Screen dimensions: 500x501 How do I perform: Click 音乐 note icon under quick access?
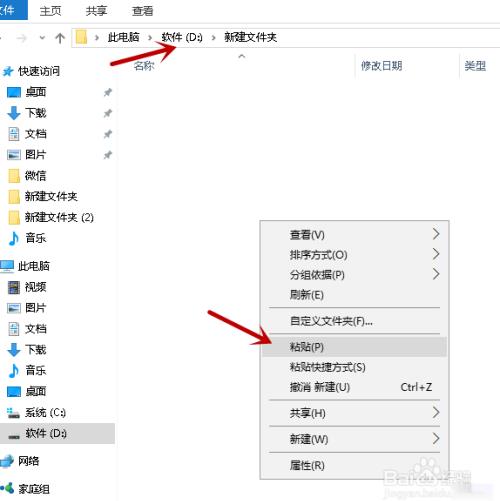click(x=14, y=238)
